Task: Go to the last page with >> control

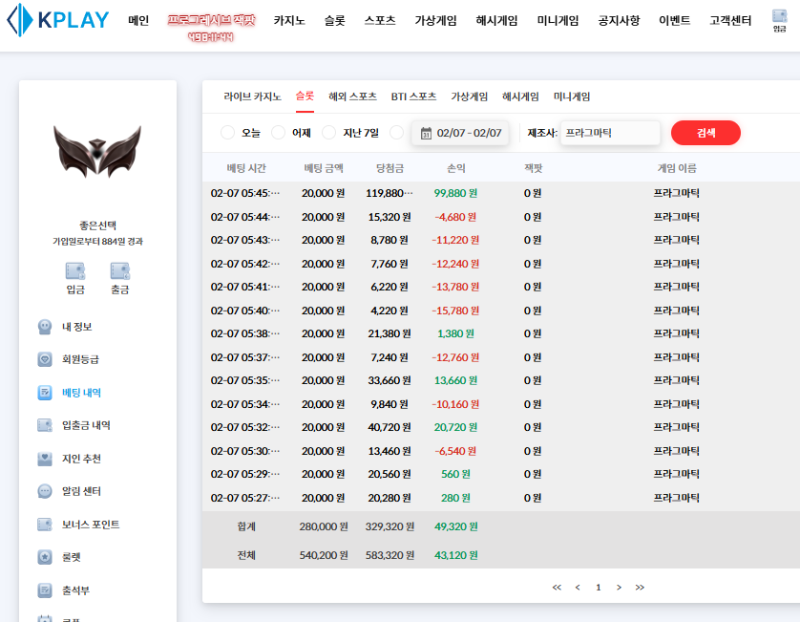Action: [x=640, y=588]
